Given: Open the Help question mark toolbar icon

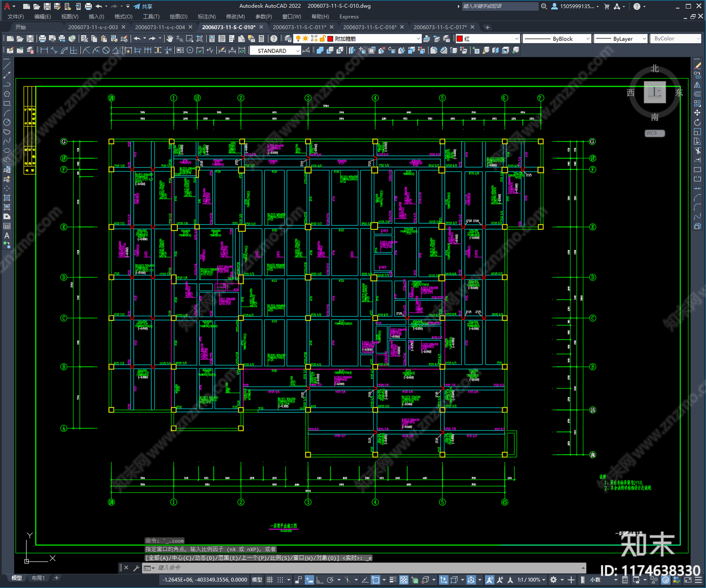Looking at the screenshot, I should pyautogui.click(x=274, y=39).
